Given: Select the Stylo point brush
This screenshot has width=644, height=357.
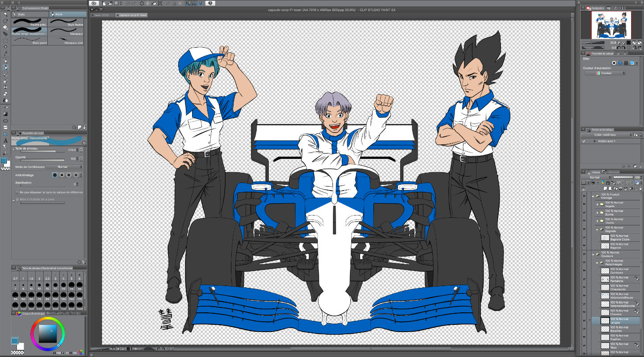Looking at the screenshot, I should tap(29, 41).
